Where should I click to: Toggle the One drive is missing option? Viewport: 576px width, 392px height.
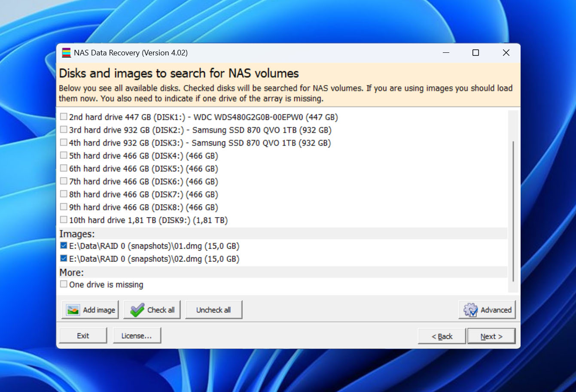point(64,283)
